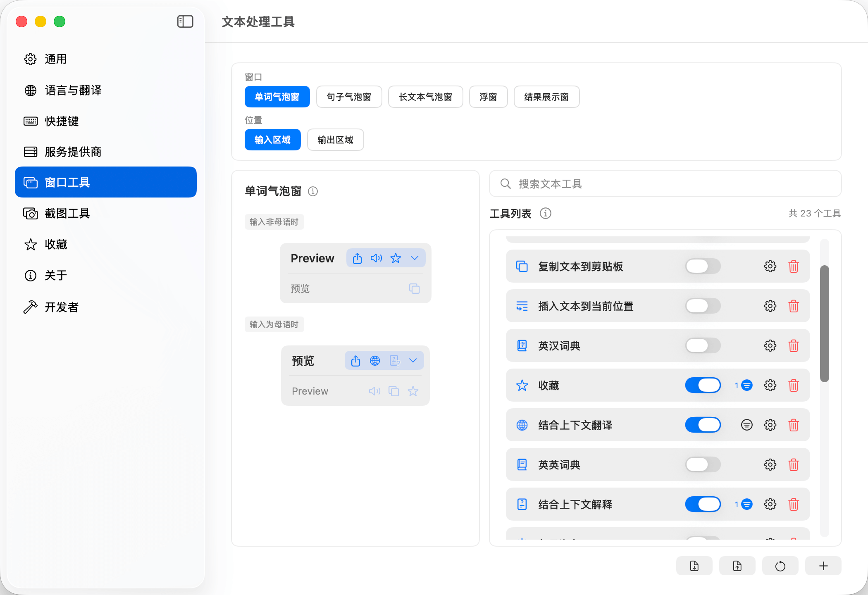Click the add tool plus button
The image size is (868, 595).
tap(823, 566)
